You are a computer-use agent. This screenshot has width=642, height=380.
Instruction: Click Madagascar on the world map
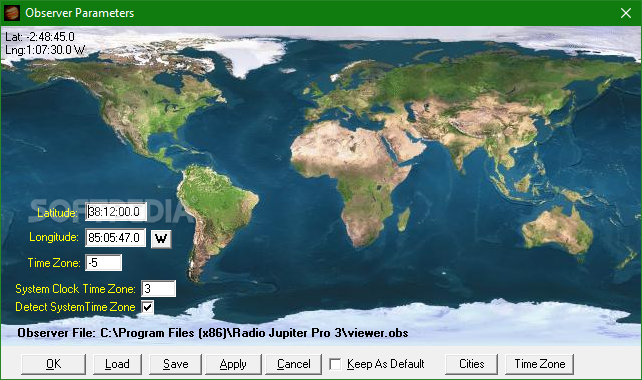click(404, 219)
